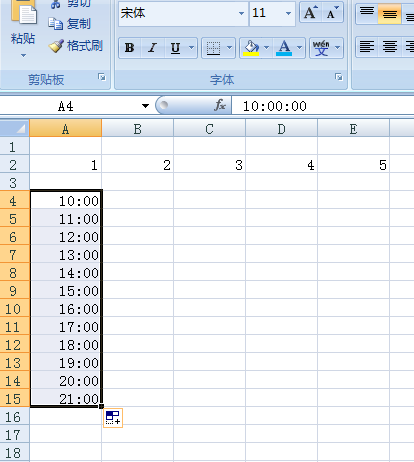Click cell E2 with value 5
The height and width of the screenshot is (462, 414).
[x=353, y=164]
